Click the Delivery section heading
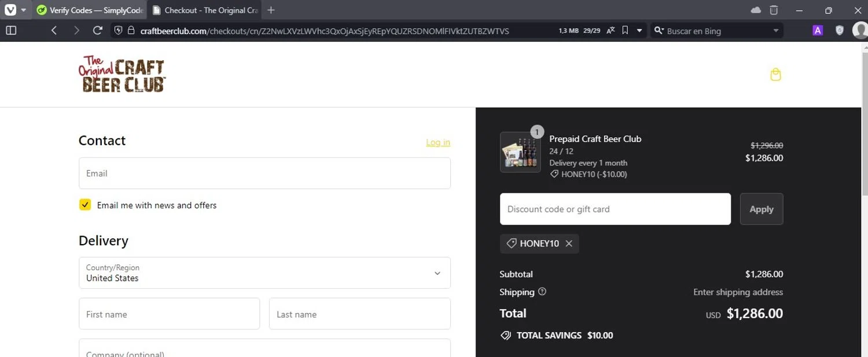Screen dimensions: 868x357 [103, 241]
